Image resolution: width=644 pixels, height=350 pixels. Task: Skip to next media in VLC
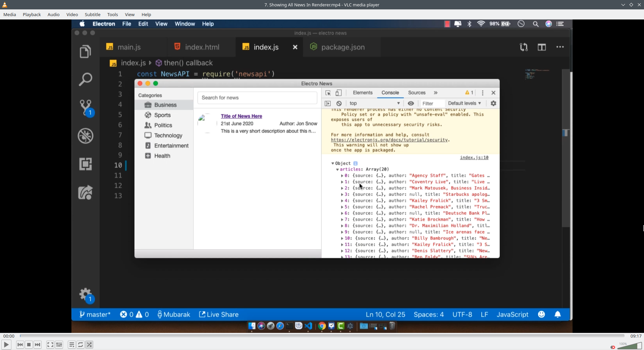click(x=38, y=345)
